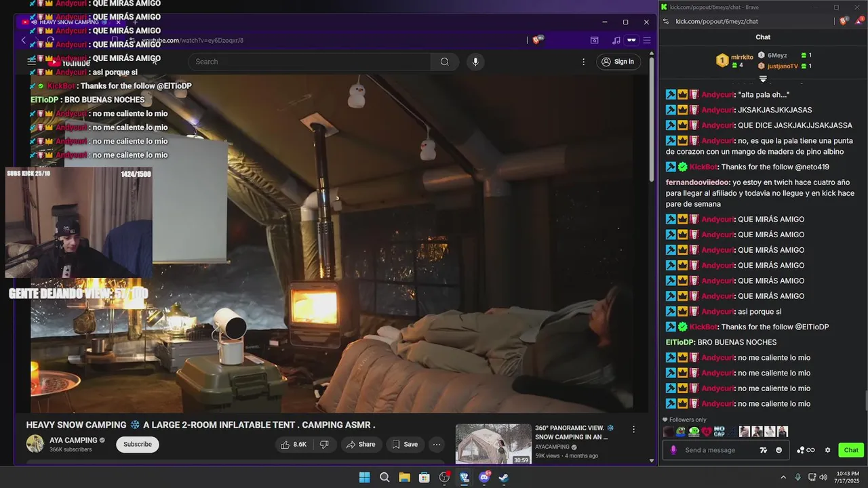Open the emoji smiley picker in chat
Image resolution: width=868 pixels, height=488 pixels.
(x=778, y=450)
